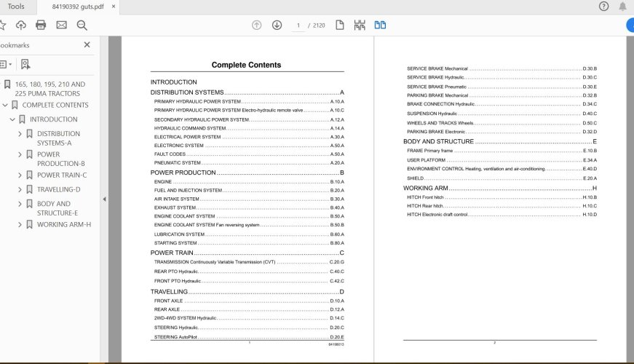Viewport: 634px width, 364px height.
Task: Click the single page view icon
Action: 340,25
